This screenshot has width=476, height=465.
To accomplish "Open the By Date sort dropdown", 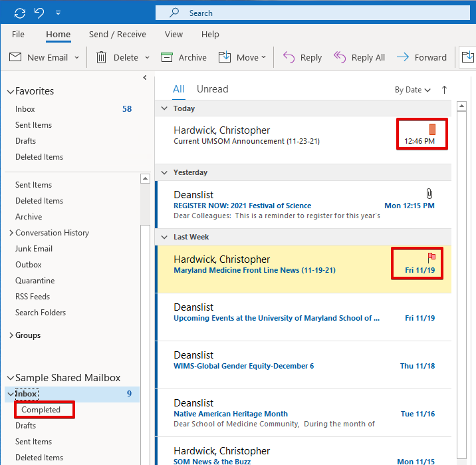I will click(412, 90).
